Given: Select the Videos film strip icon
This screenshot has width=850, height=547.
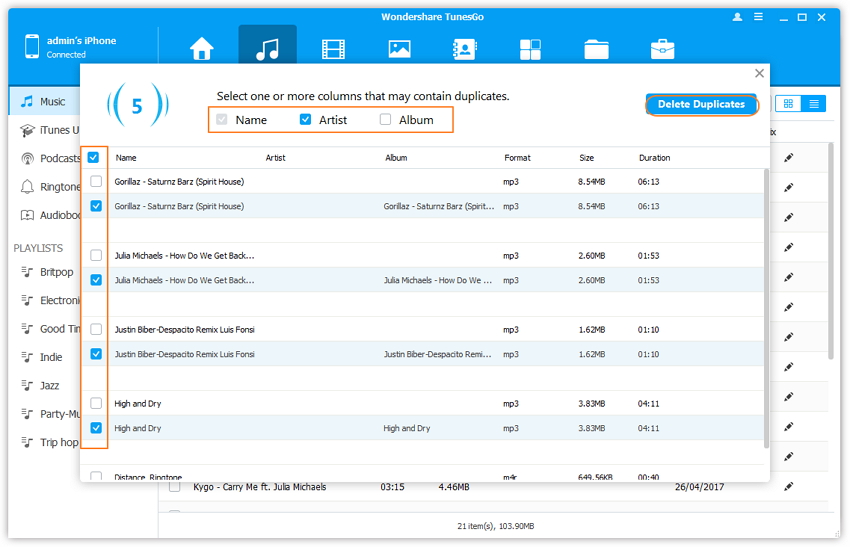Looking at the screenshot, I should click(x=333, y=49).
